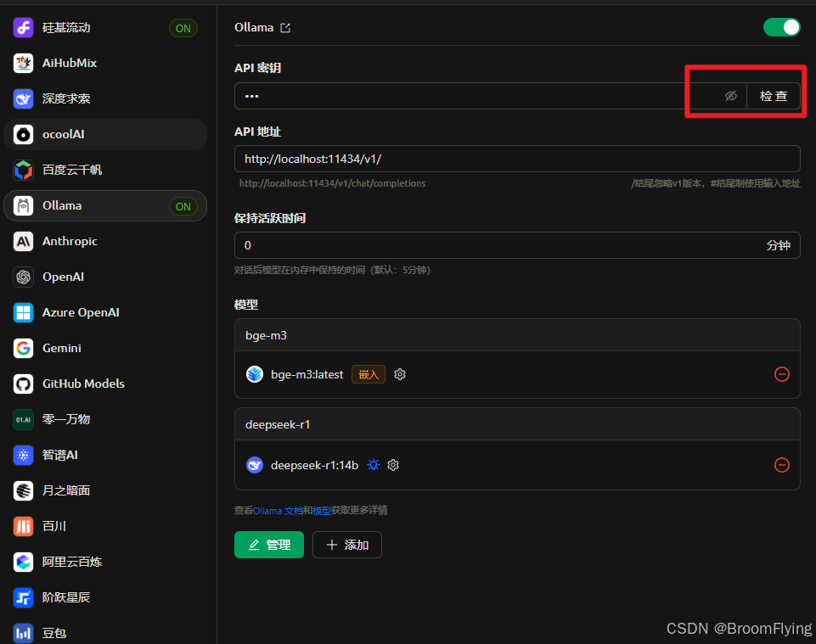Open settings gear for deepseek-r1:14b
This screenshot has width=816, height=644.
pos(393,464)
